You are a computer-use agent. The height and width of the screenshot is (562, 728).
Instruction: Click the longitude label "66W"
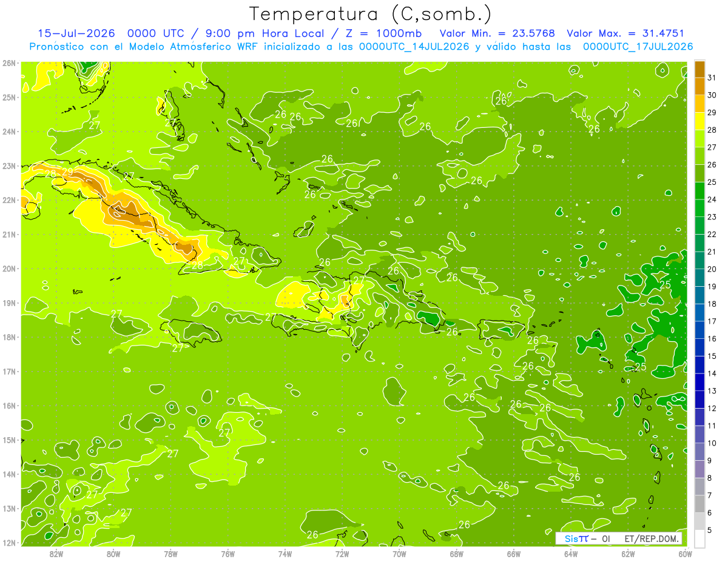[514, 554]
